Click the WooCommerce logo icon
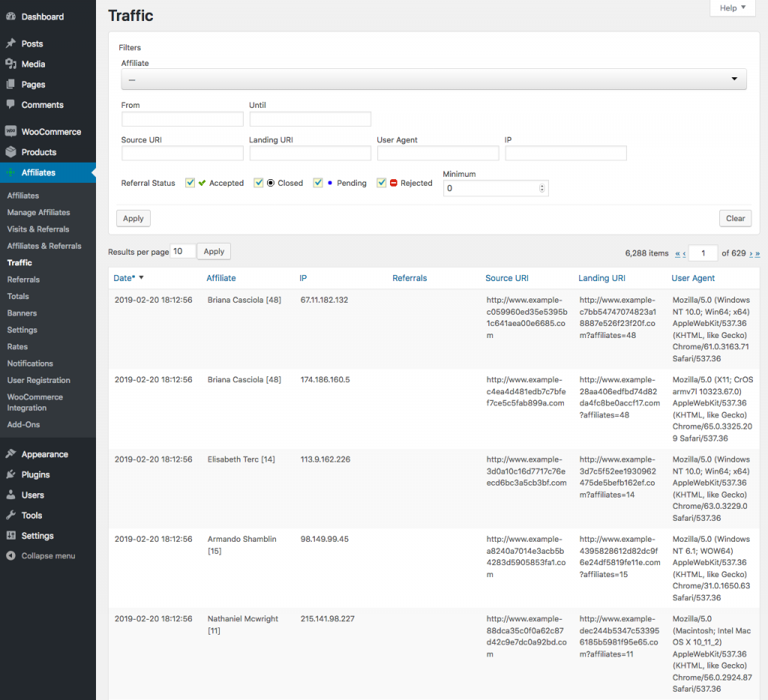768x700 pixels. coord(10,131)
